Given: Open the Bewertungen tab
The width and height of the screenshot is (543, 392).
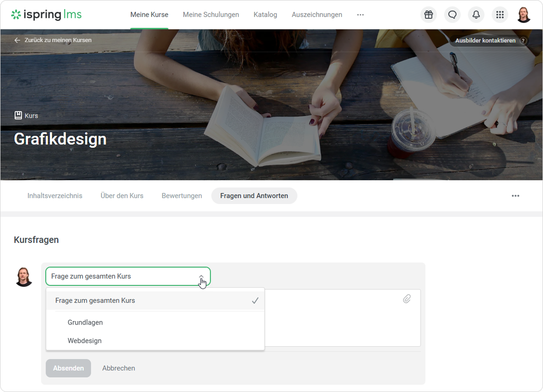Looking at the screenshot, I should [x=182, y=196].
